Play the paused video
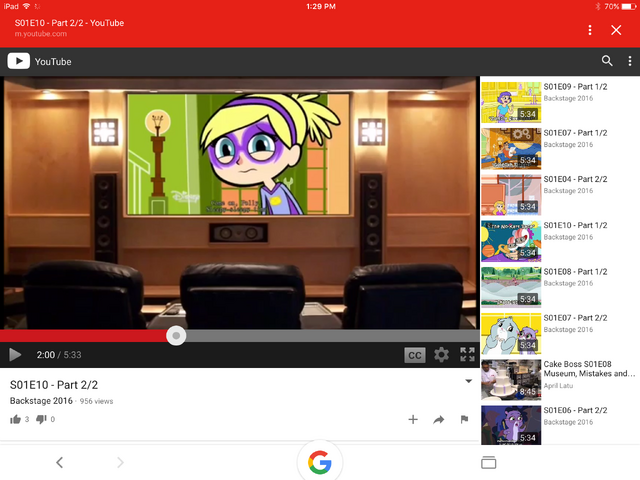This screenshot has width=640, height=480. 15,355
